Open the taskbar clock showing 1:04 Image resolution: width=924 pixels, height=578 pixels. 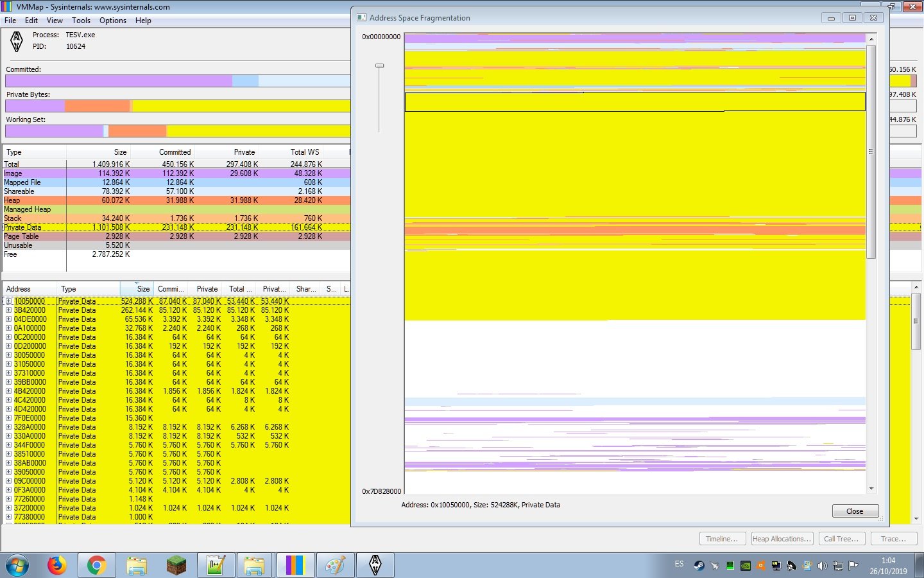click(888, 566)
